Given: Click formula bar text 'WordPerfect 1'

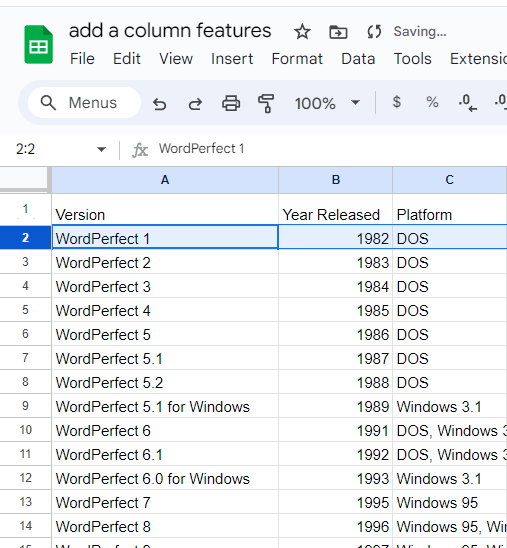Looking at the screenshot, I should [201, 149].
